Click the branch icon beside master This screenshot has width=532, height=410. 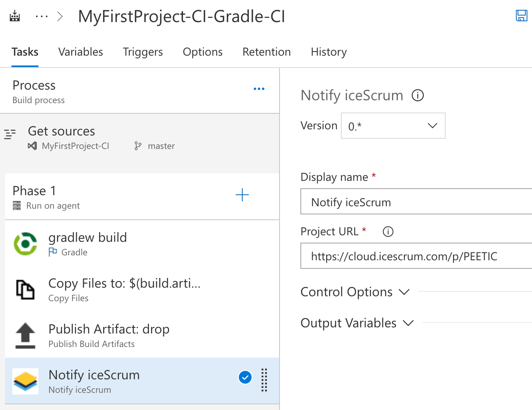pyautogui.click(x=138, y=146)
